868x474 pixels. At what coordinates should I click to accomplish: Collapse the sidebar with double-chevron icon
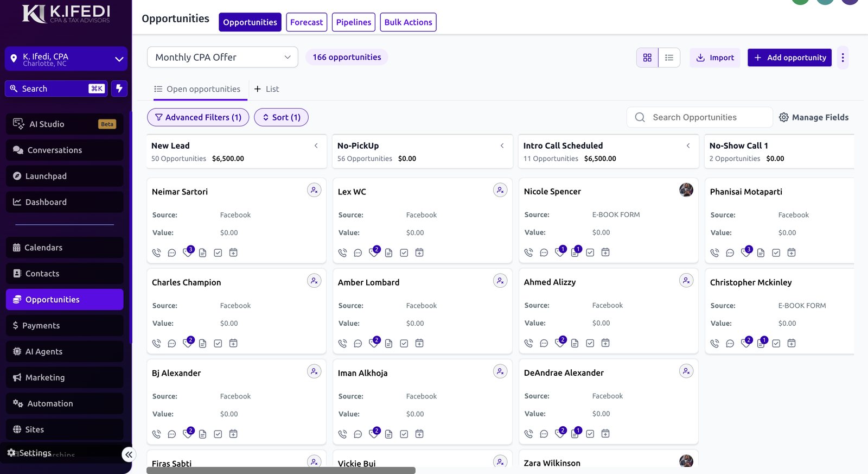129,454
